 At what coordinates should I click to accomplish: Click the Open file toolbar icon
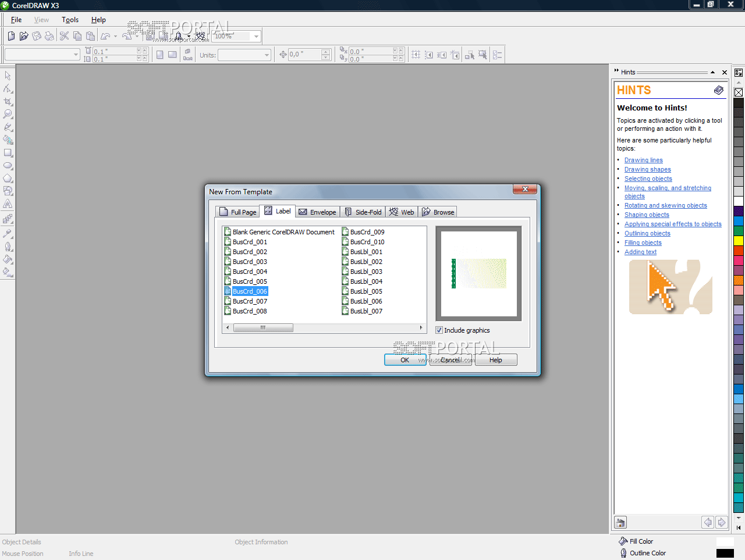[x=24, y=36]
